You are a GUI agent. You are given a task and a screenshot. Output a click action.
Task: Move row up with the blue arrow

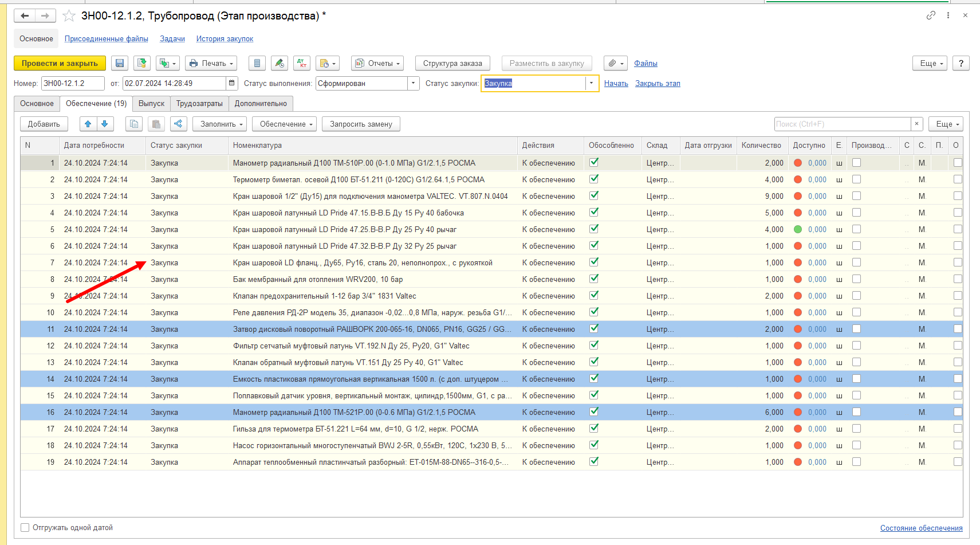88,124
